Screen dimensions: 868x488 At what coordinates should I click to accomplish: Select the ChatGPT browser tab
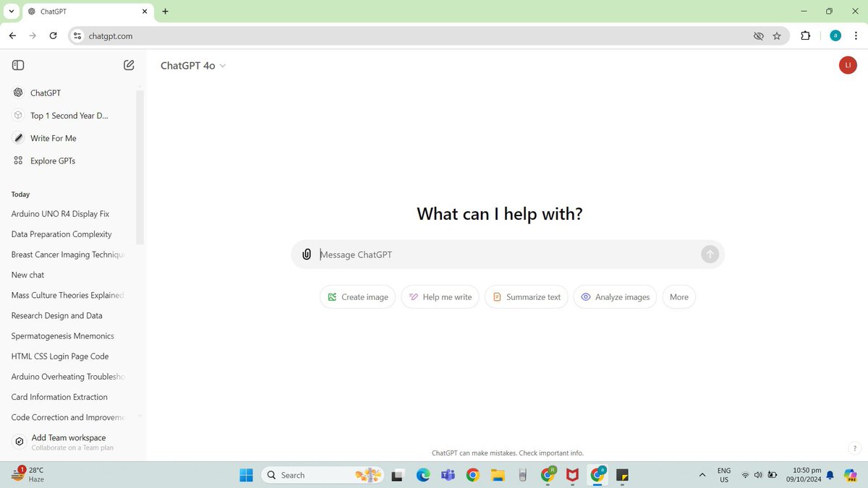87,12
